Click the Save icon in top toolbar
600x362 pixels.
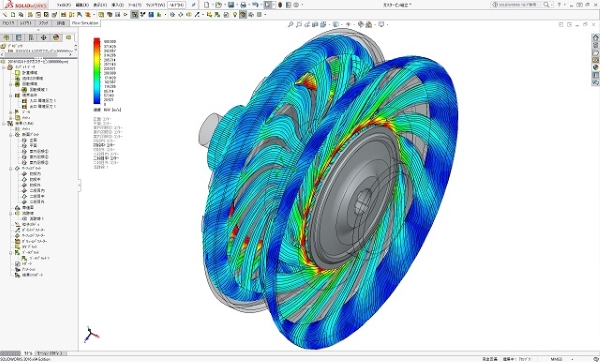[231, 5]
